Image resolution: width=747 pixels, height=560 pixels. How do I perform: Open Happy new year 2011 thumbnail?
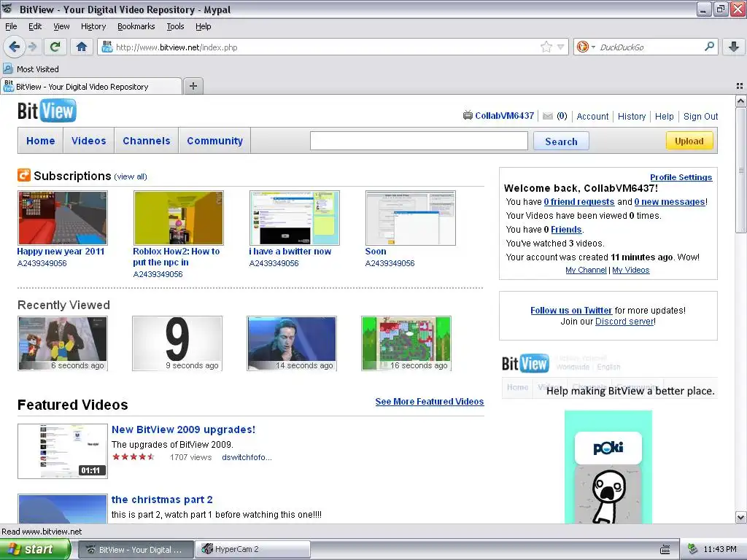63,217
